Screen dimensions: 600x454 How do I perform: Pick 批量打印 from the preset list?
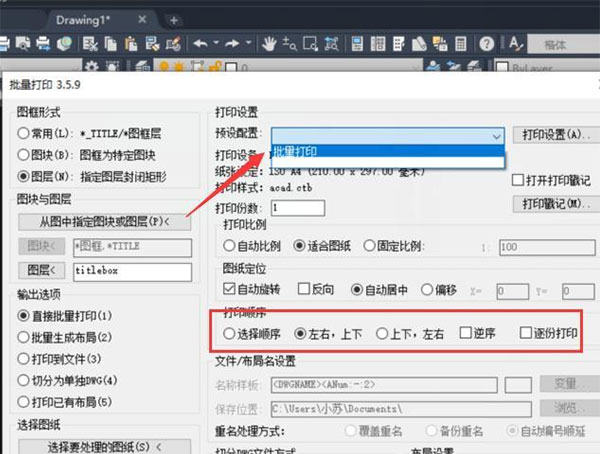coord(388,152)
